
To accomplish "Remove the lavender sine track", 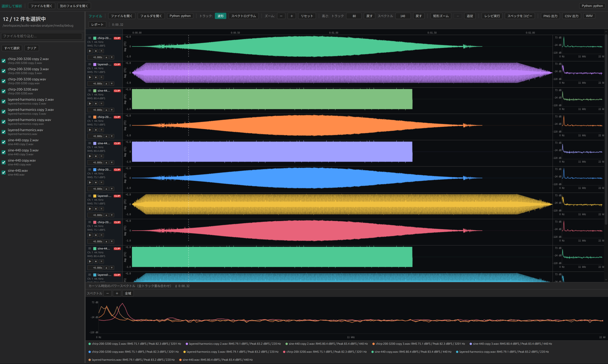I will 101,156.
